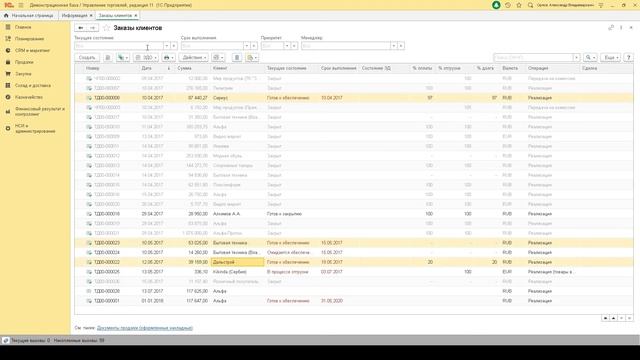Close the Заказы клиентов tab

136,16
